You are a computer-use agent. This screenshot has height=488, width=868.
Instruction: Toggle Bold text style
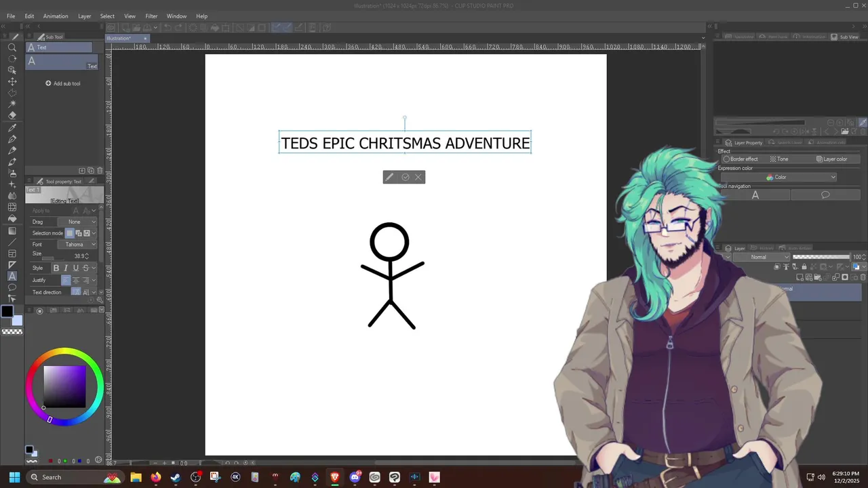tap(56, 268)
